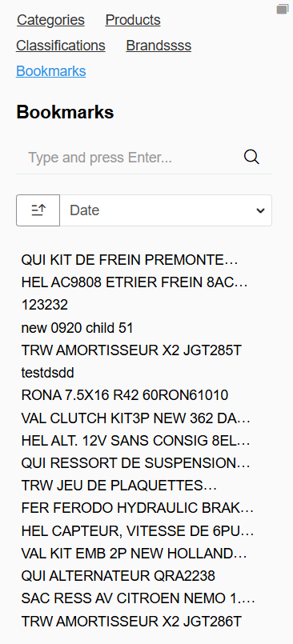Click the copy windows icon at top right

283,9
